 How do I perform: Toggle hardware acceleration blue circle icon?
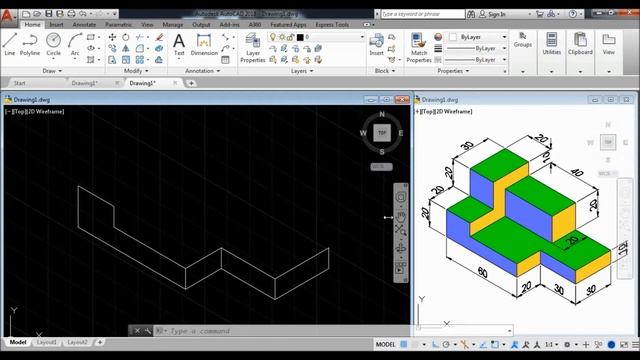tap(611, 344)
